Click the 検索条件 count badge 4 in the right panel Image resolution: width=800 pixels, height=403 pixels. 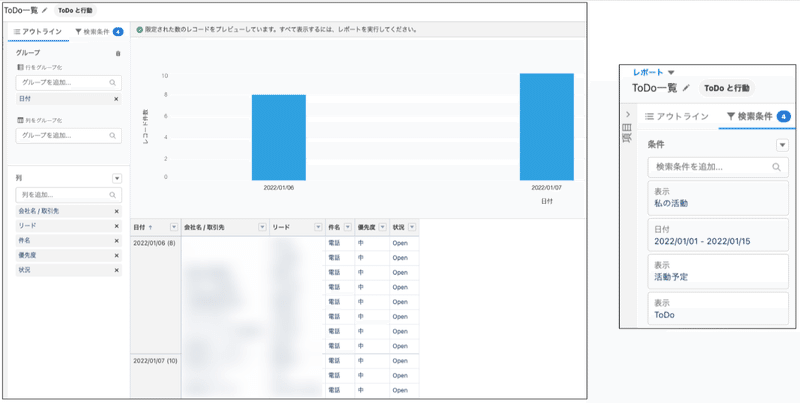[783, 117]
